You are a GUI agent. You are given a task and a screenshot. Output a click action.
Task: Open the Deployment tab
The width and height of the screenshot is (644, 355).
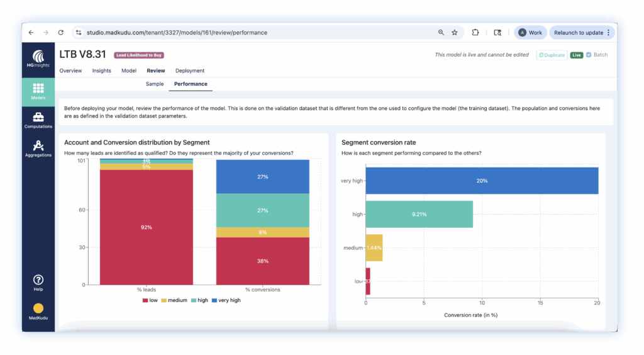(x=190, y=70)
